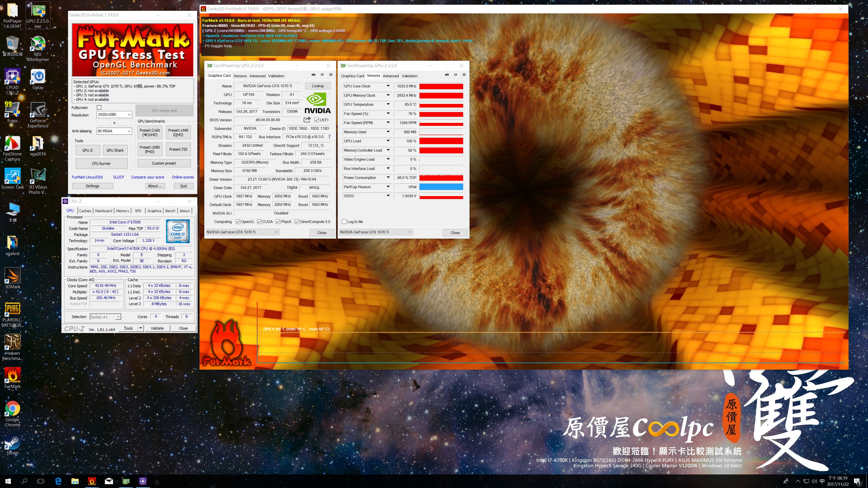Click the BIOS export share icon
This screenshot has width=868, height=488.
point(307,120)
